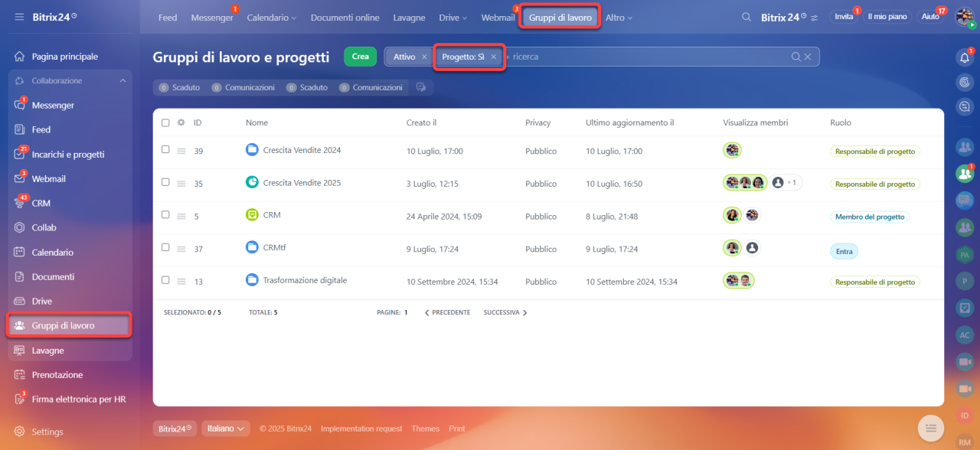Open the notifications bell icon
The height and width of the screenshot is (450, 980).
tap(965, 57)
